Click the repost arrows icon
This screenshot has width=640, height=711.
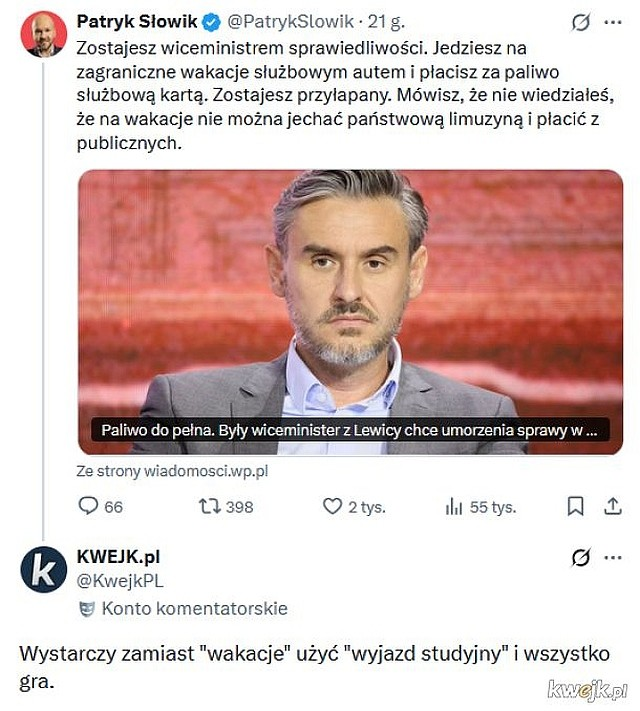tap(209, 507)
